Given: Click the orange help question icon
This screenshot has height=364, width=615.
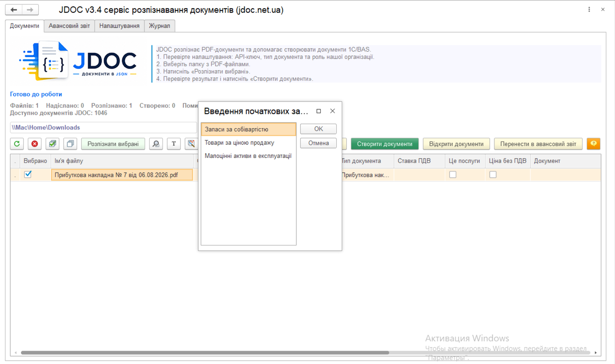Looking at the screenshot, I should [x=593, y=144].
